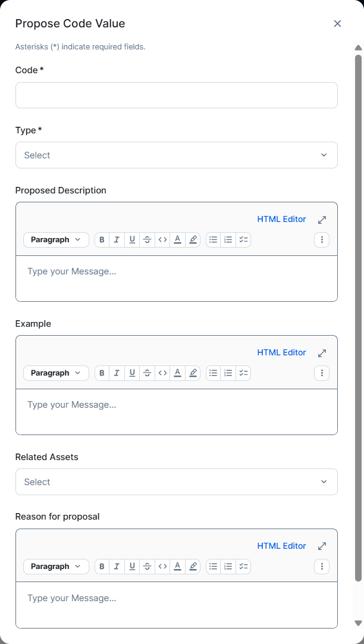Open the Paragraph style dropdown in Proposed Description
This screenshot has height=644, width=364.
click(x=57, y=240)
